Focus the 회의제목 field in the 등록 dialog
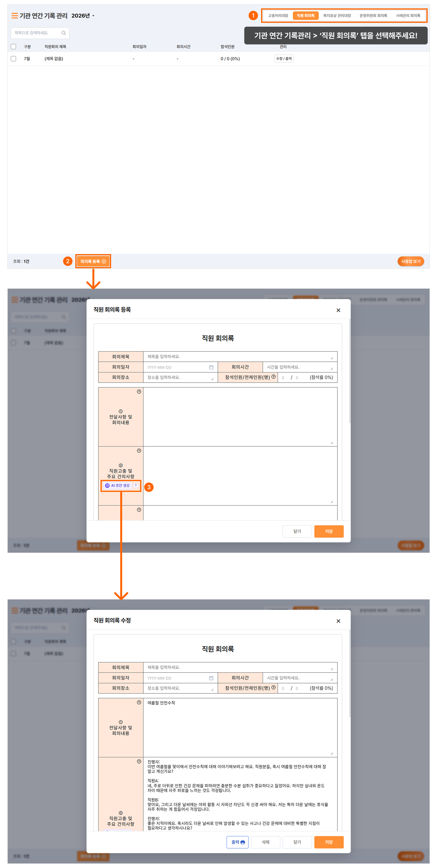Viewport: 437px width, 868px height. tap(240, 356)
